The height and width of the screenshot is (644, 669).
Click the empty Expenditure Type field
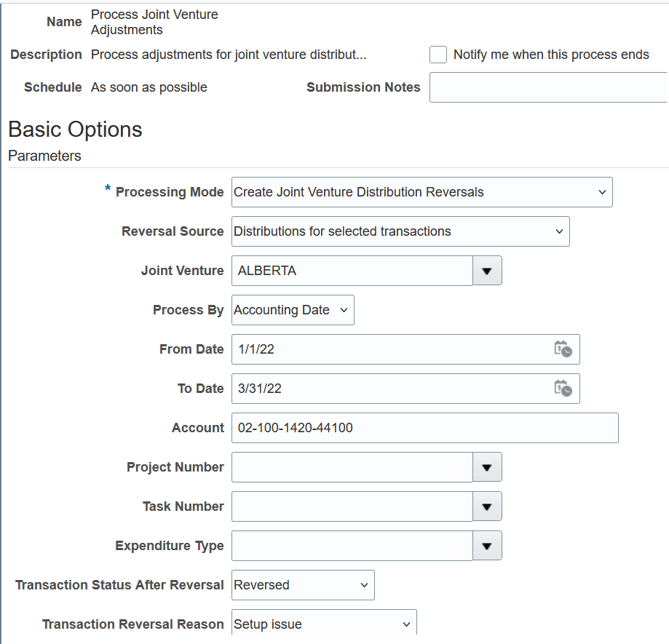pos(352,546)
